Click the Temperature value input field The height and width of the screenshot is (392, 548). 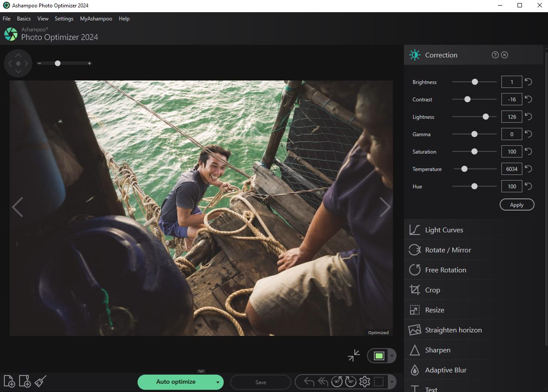tap(511, 169)
